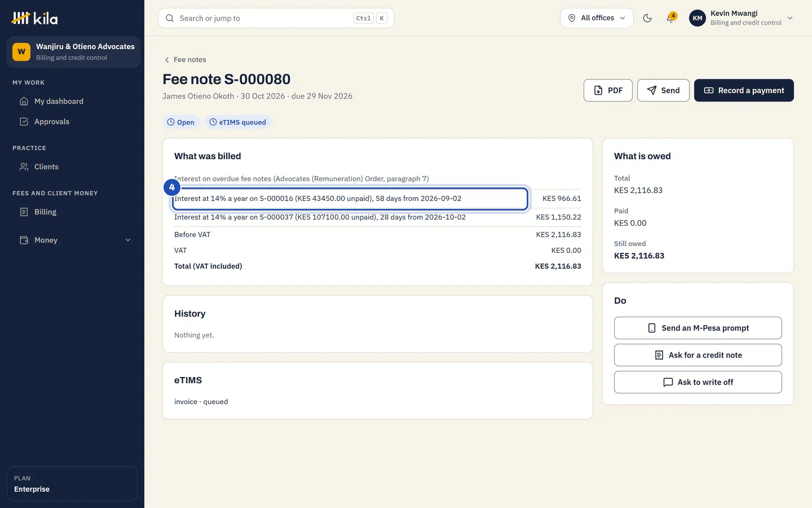Open My dashboard

click(x=72, y=101)
